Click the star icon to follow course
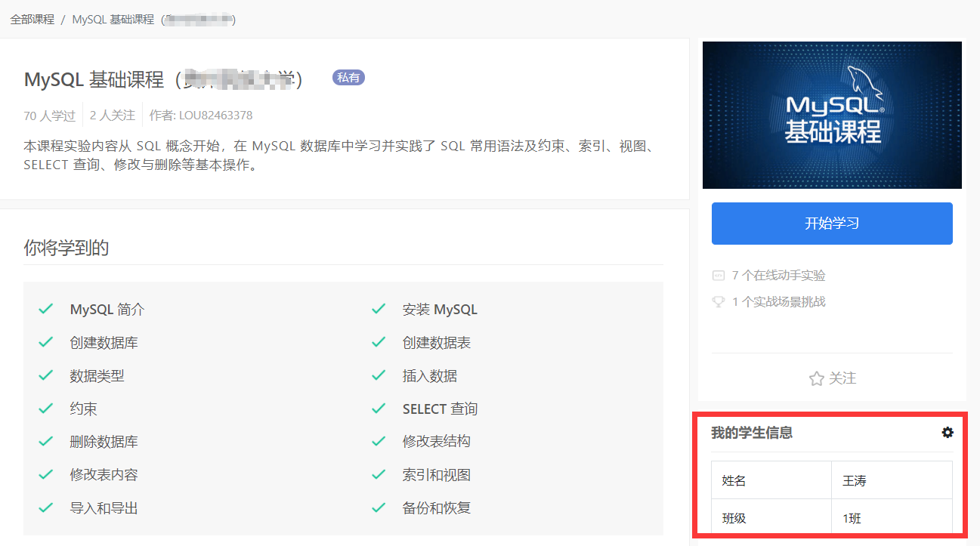This screenshot has width=980, height=546. point(816,378)
